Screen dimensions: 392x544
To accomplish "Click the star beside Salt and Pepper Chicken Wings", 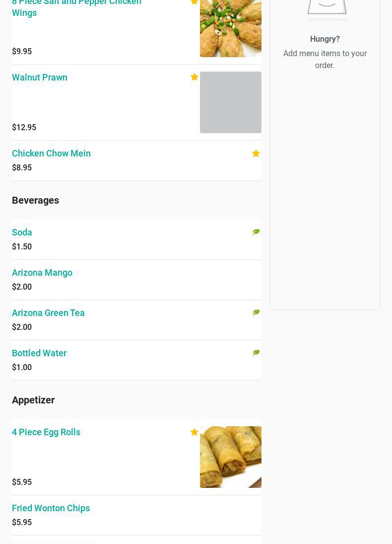I will pyautogui.click(x=195, y=2).
